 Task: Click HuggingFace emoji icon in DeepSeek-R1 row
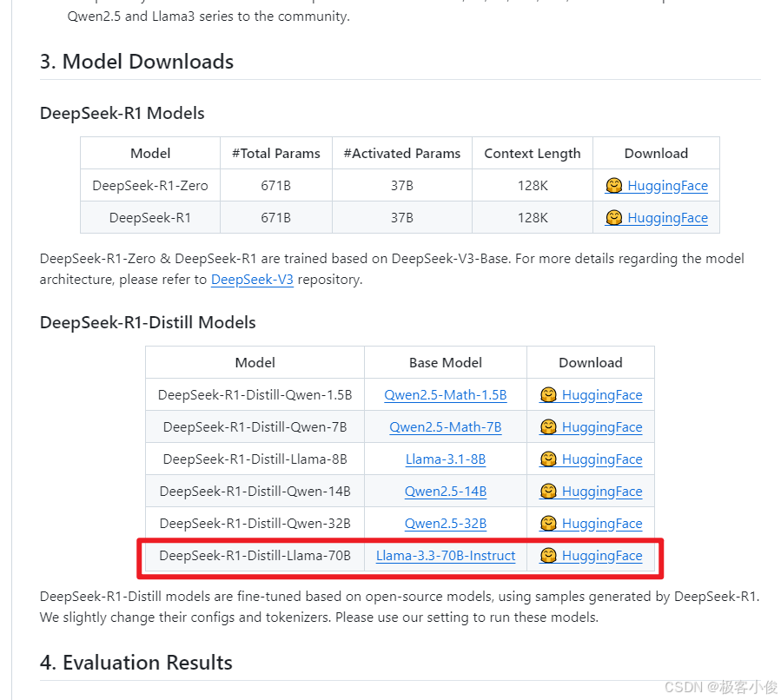point(614,217)
